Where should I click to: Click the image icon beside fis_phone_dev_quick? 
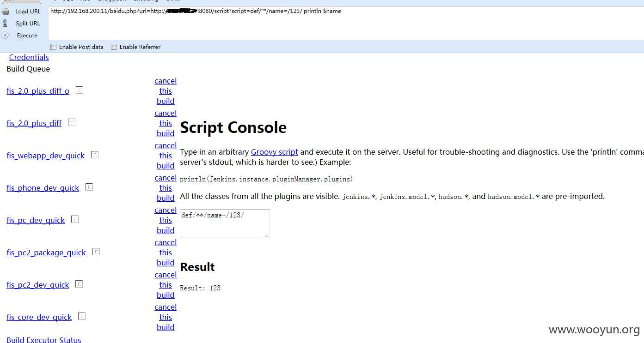tap(89, 187)
